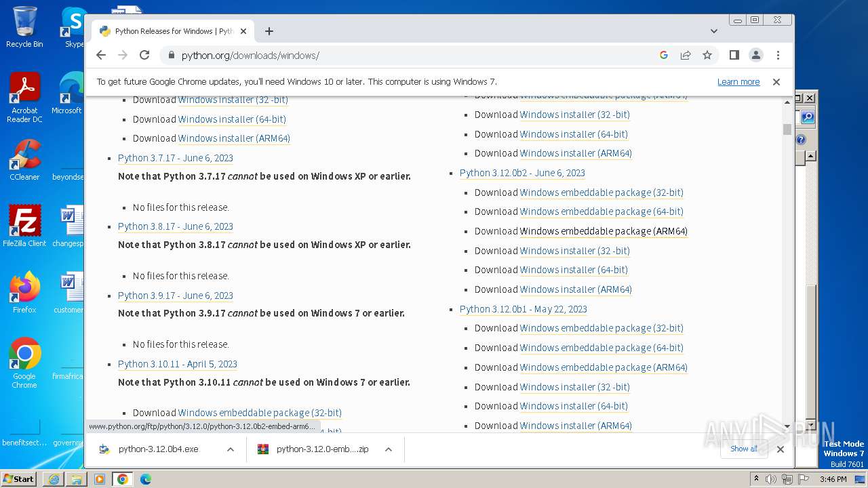Image resolution: width=868 pixels, height=488 pixels.
Task: Switch to Chrome in the taskbar
Action: tap(123, 479)
